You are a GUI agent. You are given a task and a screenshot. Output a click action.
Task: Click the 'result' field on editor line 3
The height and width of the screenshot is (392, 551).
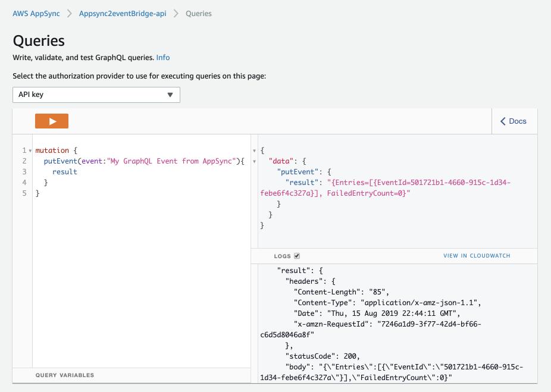click(65, 172)
